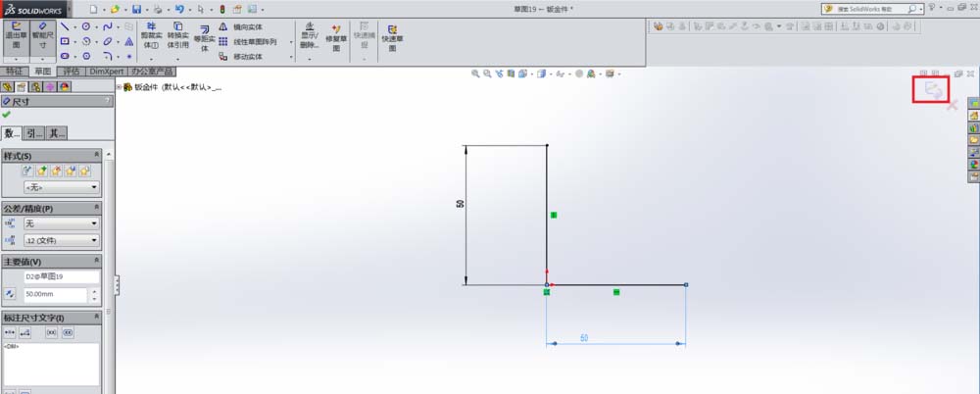The height and width of the screenshot is (394, 980).
Task: Click the Save icon
Action: 136,9
